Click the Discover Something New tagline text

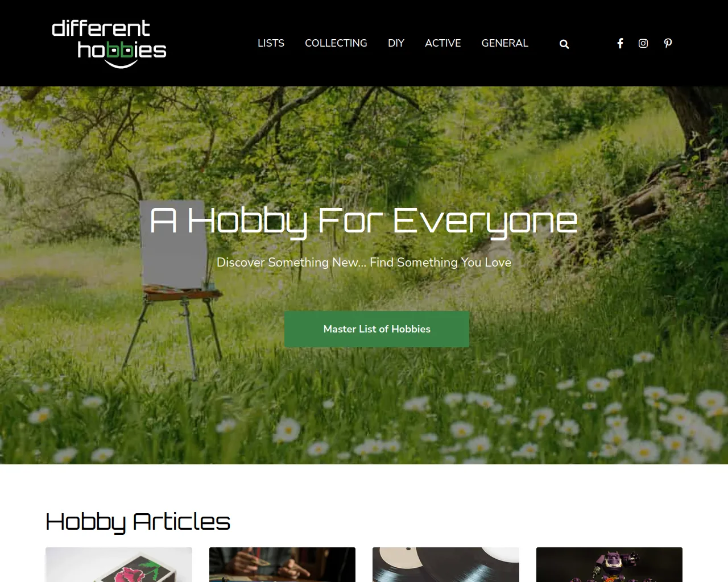pyautogui.click(x=364, y=263)
